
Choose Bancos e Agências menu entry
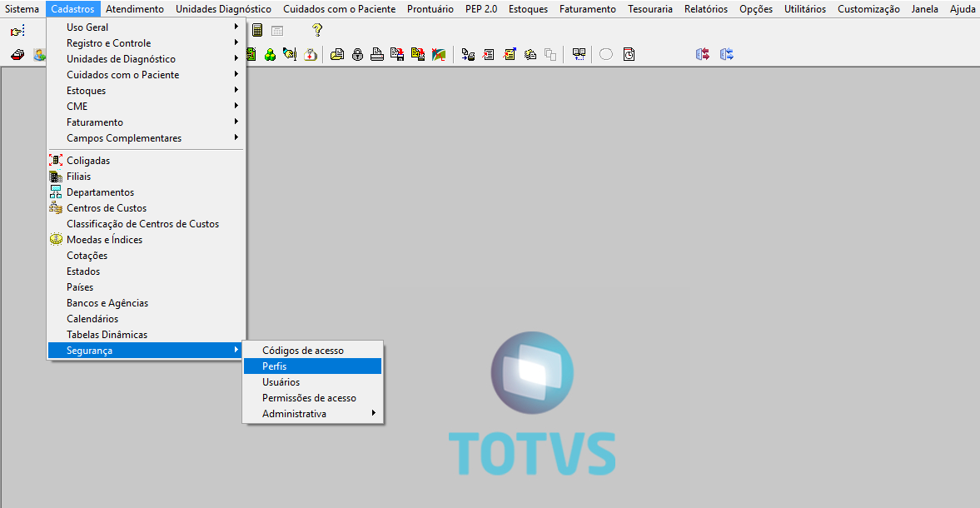[x=145, y=303]
